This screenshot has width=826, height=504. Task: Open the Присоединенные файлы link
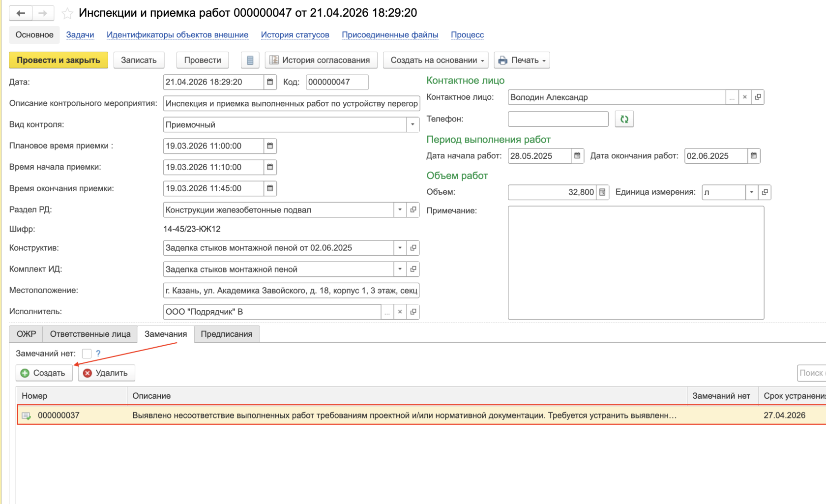click(390, 35)
